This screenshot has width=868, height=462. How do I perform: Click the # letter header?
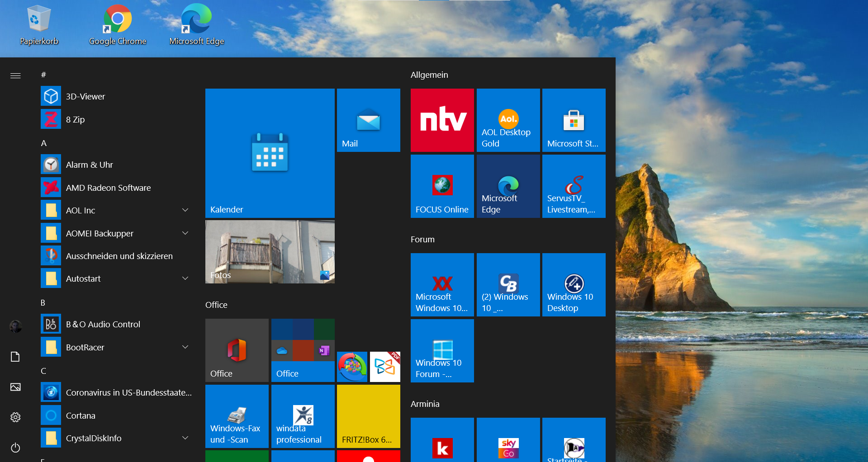43,75
